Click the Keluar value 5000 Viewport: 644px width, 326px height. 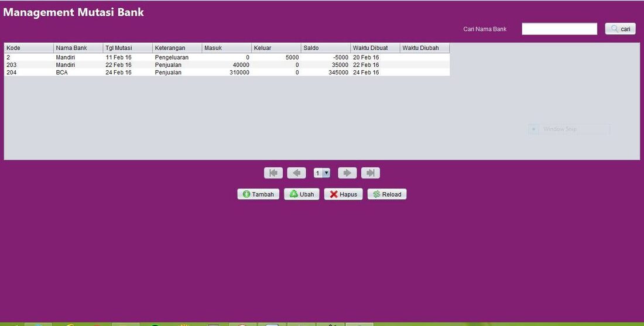click(x=276, y=57)
